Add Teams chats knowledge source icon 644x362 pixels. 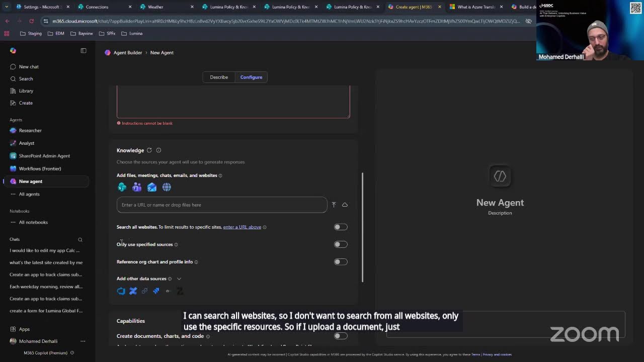pyautogui.click(x=137, y=187)
